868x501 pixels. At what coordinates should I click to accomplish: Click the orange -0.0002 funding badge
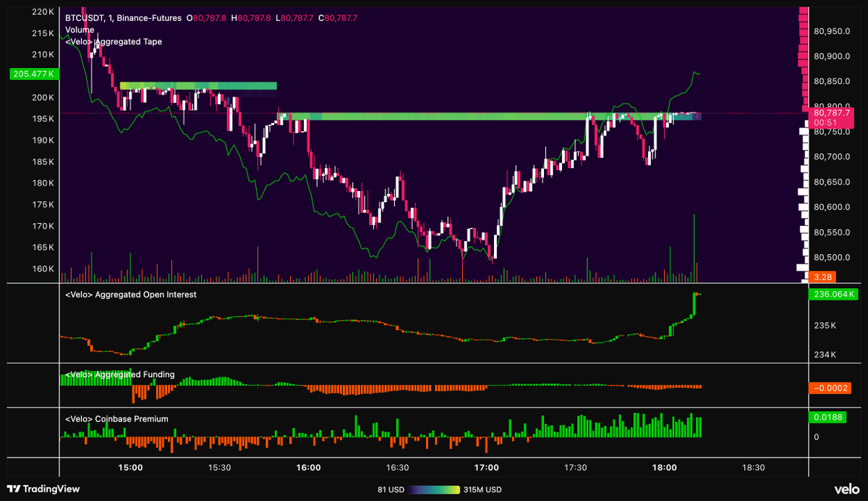click(829, 388)
